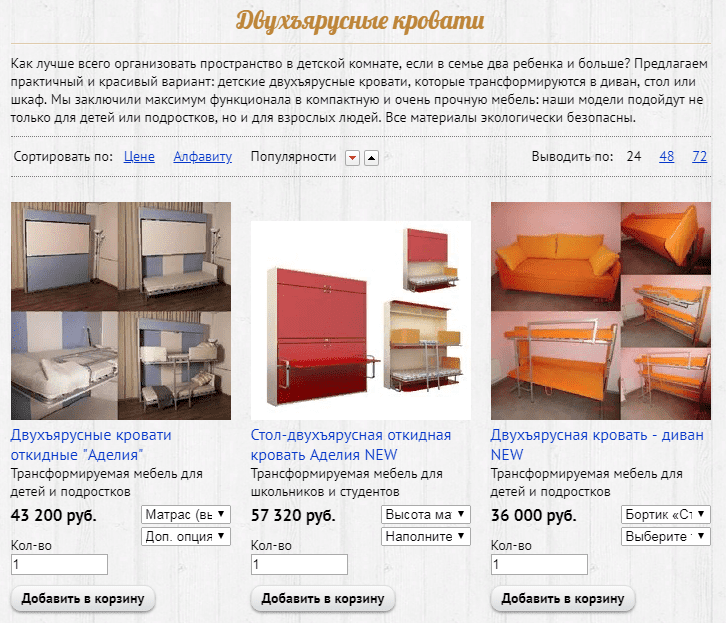This screenshot has height=623, width=726.
Task: Expand the Наполните dropdown
Action: [x=426, y=536]
